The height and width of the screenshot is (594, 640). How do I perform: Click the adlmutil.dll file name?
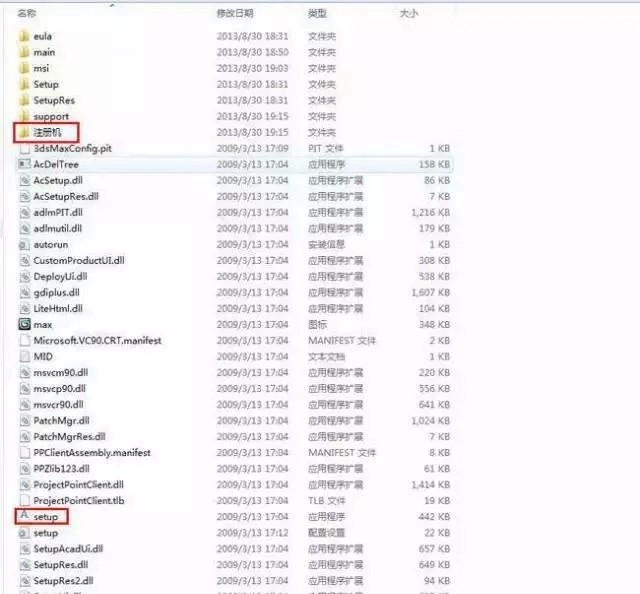tap(58, 229)
